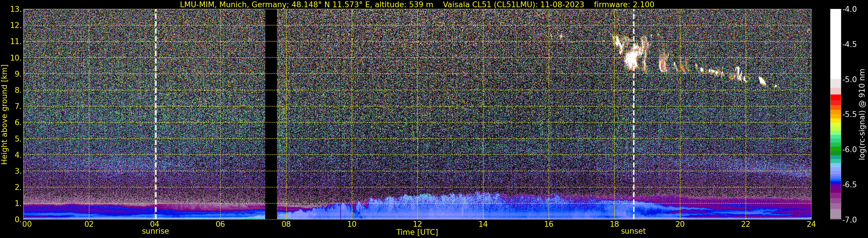Click the '02' time axis tick label
Image resolution: width=868 pixels, height=238 pixels.
coord(89,224)
